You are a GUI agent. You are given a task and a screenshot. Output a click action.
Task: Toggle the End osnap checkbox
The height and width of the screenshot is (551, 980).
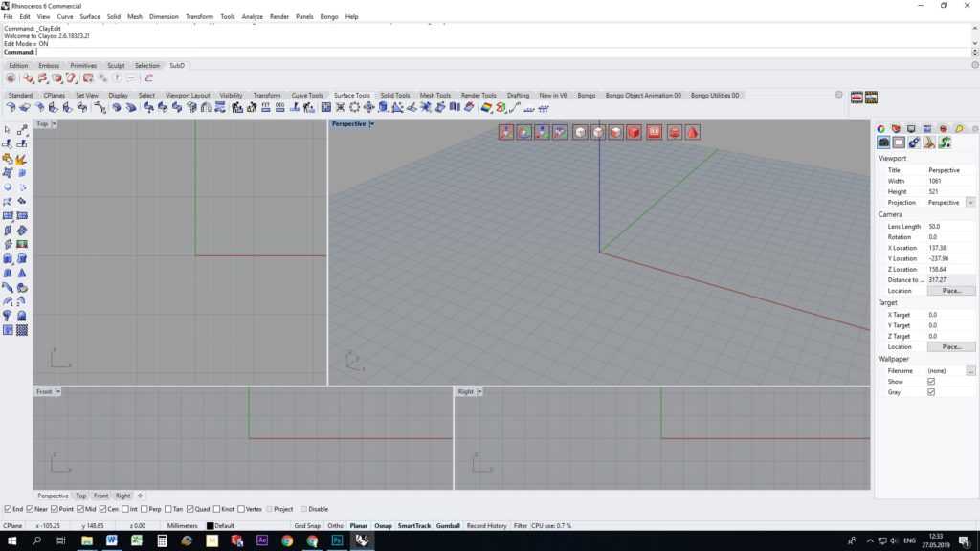click(9, 509)
